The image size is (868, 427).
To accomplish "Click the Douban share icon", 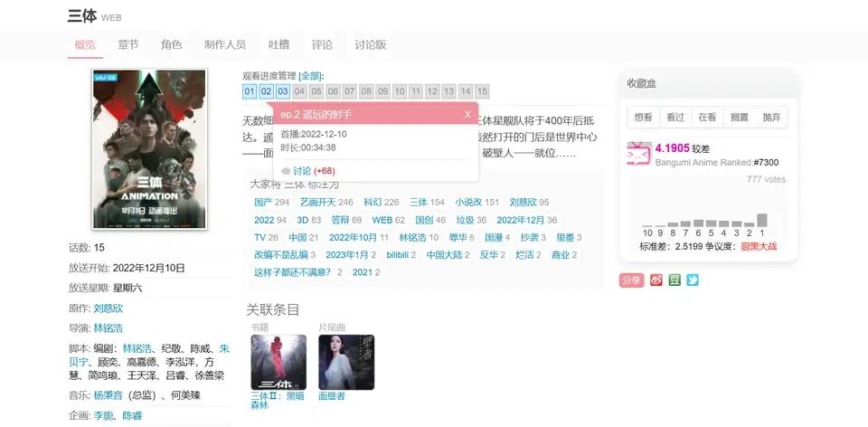I will click(x=675, y=280).
